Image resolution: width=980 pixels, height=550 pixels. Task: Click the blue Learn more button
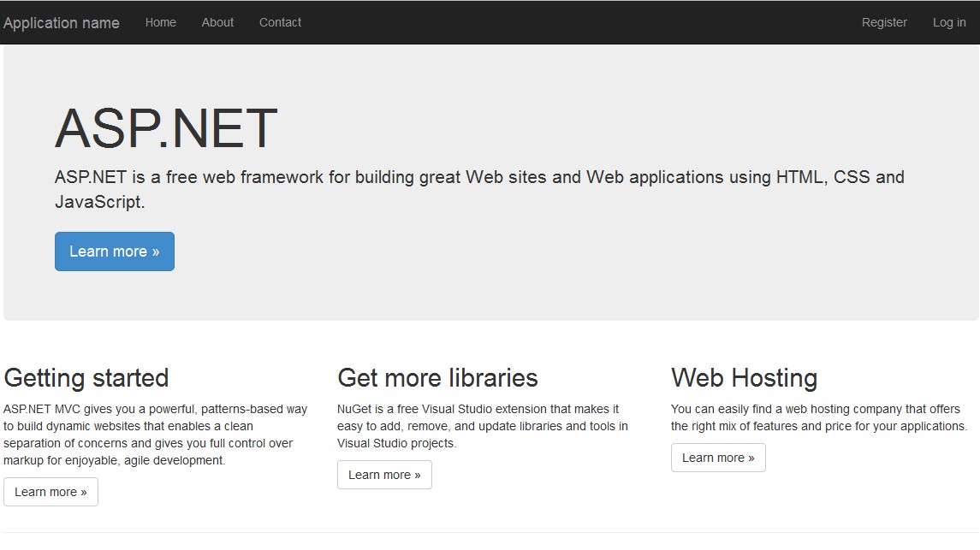tap(115, 251)
